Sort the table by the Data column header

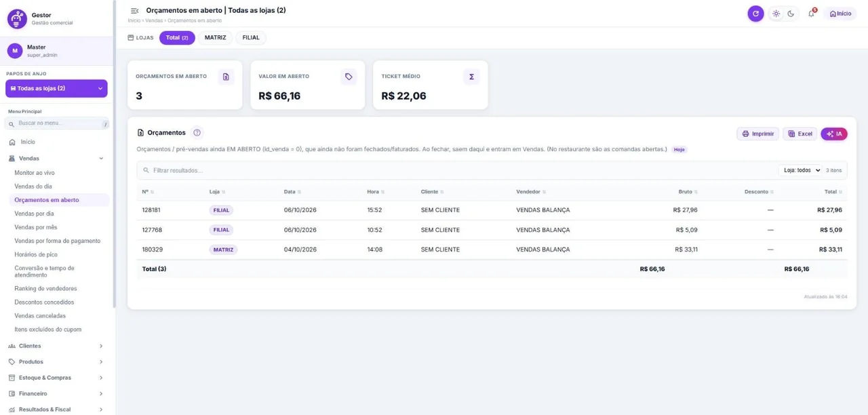(292, 192)
